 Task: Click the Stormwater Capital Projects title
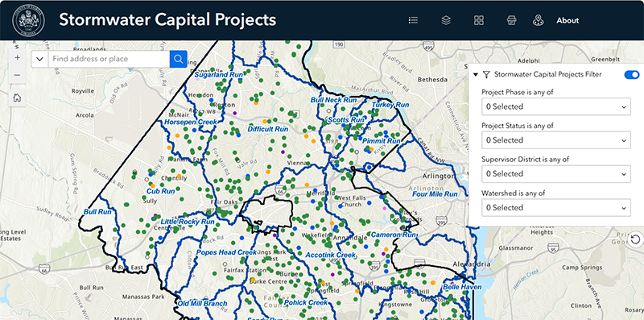tap(167, 19)
